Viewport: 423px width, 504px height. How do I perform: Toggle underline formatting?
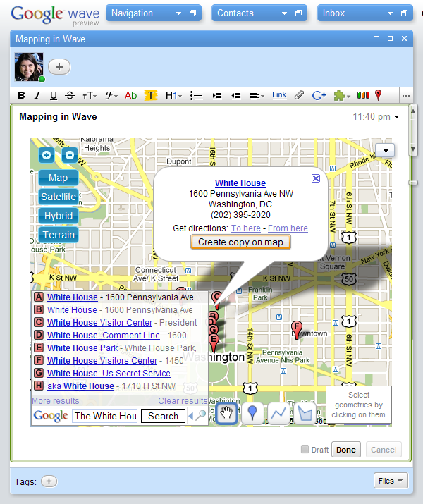(54, 95)
